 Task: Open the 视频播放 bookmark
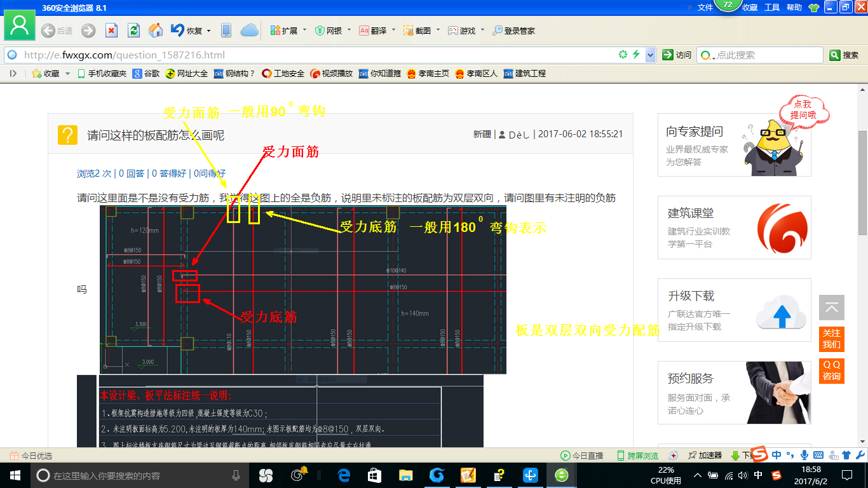tap(332, 74)
